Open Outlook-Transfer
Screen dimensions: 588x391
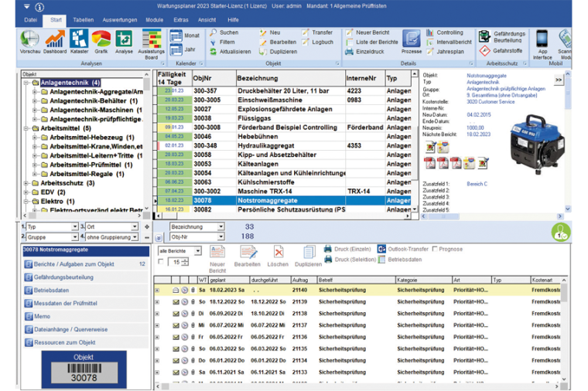(x=403, y=249)
